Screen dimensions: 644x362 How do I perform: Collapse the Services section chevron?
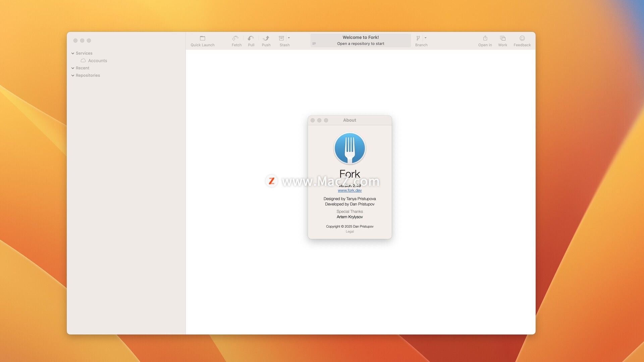tap(73, 53)
